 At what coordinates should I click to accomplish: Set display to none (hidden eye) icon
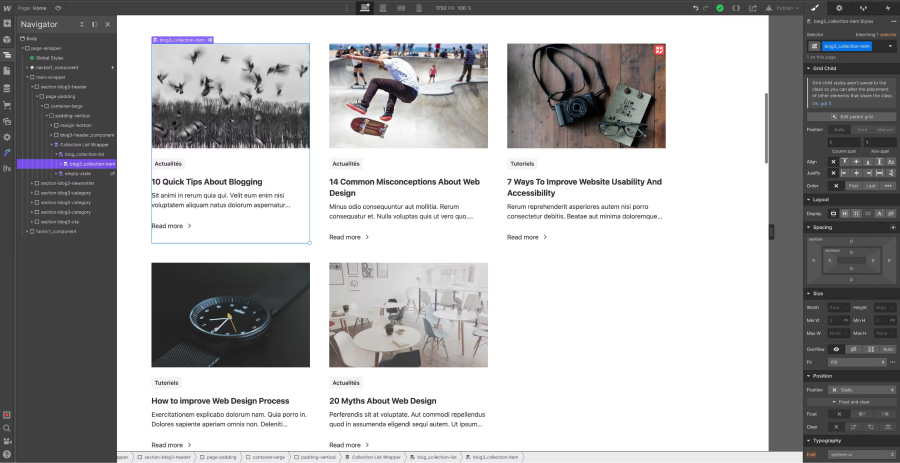(x=891, y=213)
